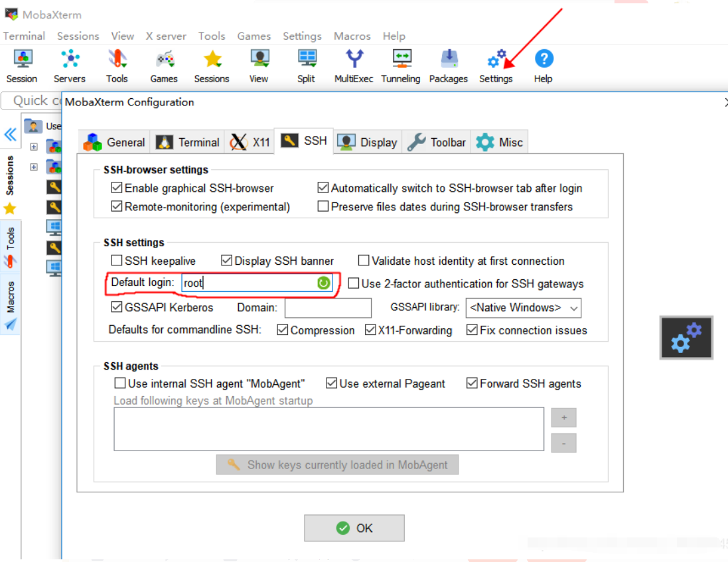
Task: Open the Session toolbar icon
Action: point(22,66)
